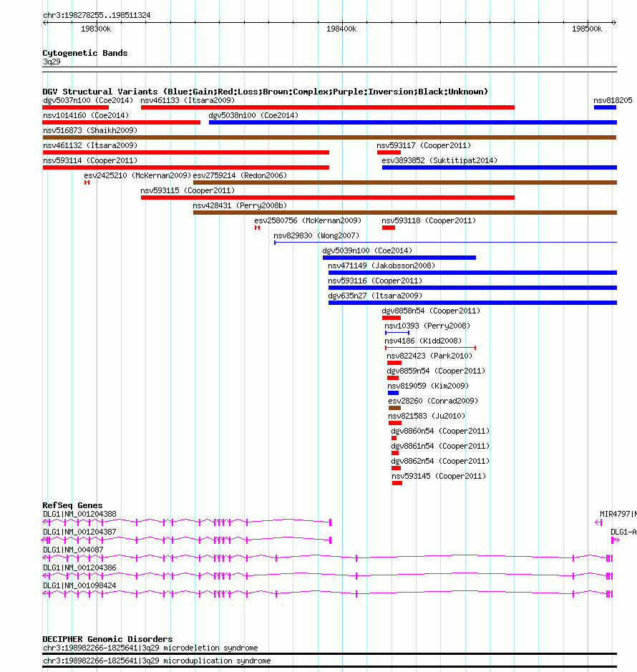Click the small red marker under esv2580756
637x672 pixels.
point(257,228)
